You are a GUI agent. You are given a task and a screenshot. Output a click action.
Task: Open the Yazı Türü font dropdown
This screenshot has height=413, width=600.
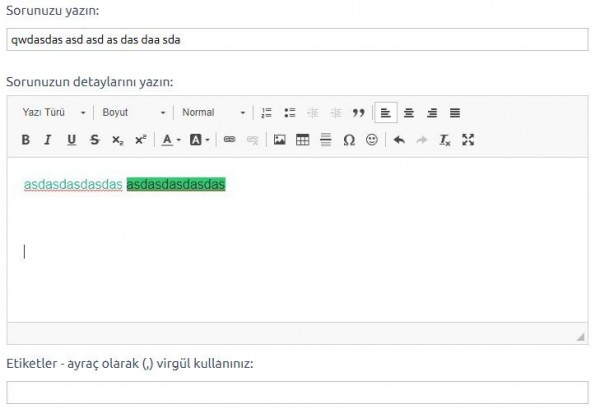coord(54,113)
